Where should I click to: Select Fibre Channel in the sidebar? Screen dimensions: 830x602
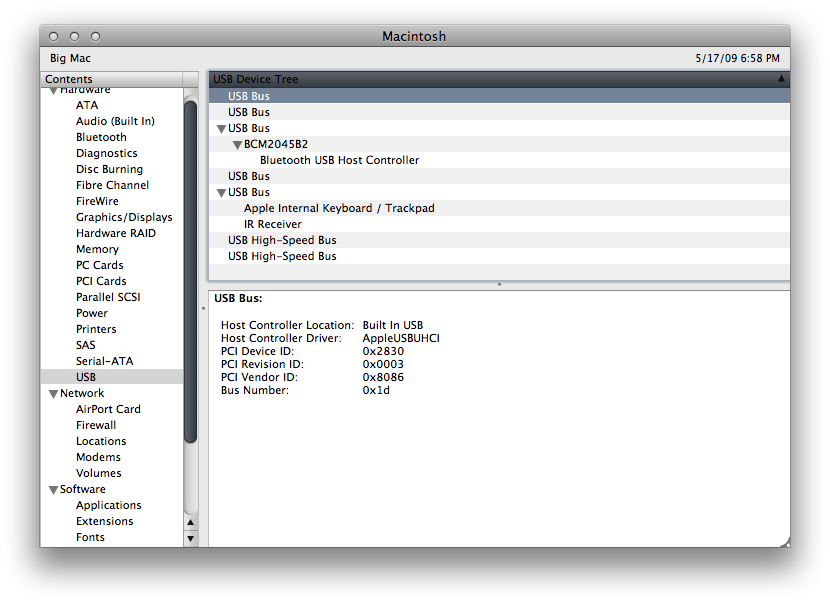tap(112, 185)
